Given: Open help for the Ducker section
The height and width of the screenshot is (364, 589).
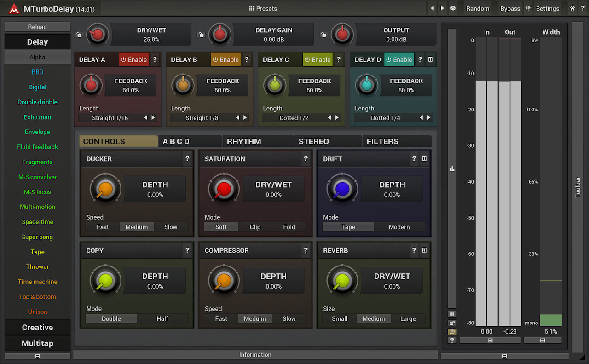Looking at the screenshot, I should pyautogui.click(x=187, y=159).
